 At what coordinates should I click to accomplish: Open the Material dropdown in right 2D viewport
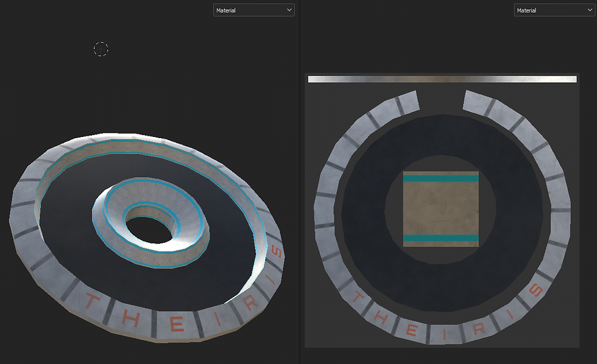[x=554, y=10]
